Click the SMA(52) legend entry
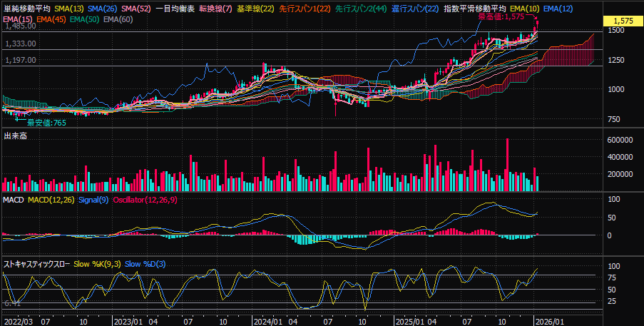Image resolution: width=644 pixels, height=326 pixels. pyautogui.click(x=136, y=8)
